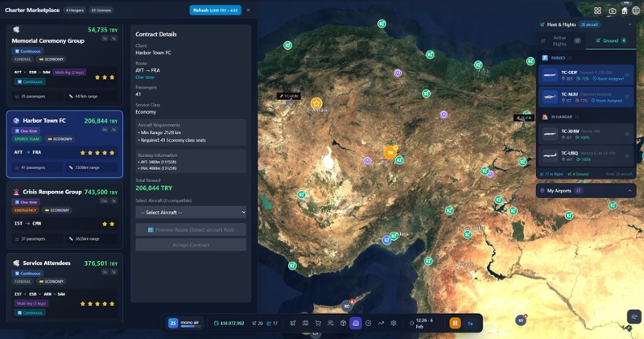Image resolution: width=644 pixels, height=339 pixels.
Task: Click the shopping cart icon
Action: (x=318, y=323)
